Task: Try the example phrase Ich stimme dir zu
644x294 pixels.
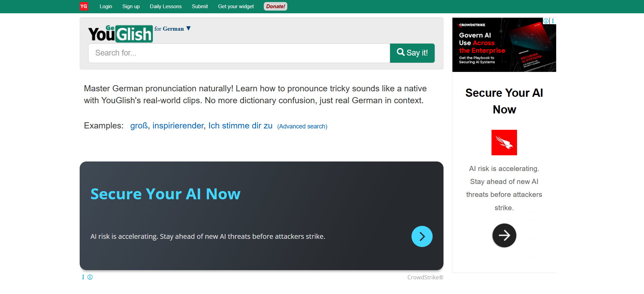Action: pos(240,126)
